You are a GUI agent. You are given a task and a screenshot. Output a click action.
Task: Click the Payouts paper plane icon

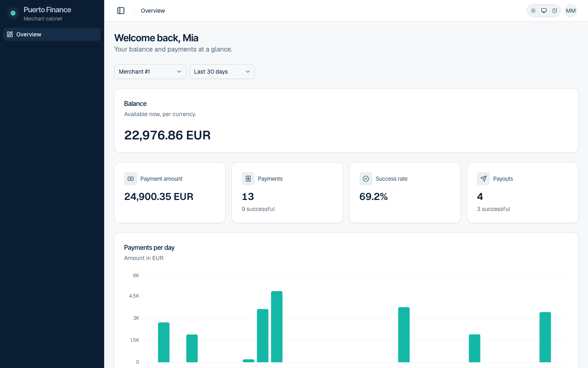tap(483, 179)
